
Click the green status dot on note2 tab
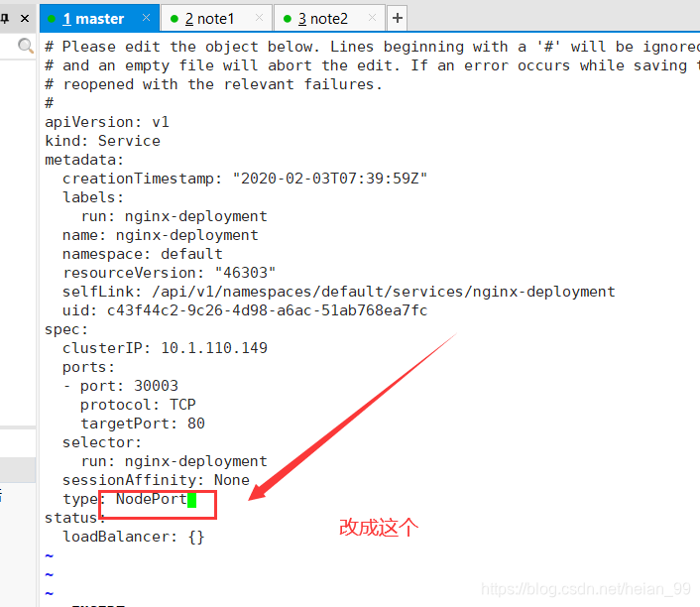tap(288, 19)
